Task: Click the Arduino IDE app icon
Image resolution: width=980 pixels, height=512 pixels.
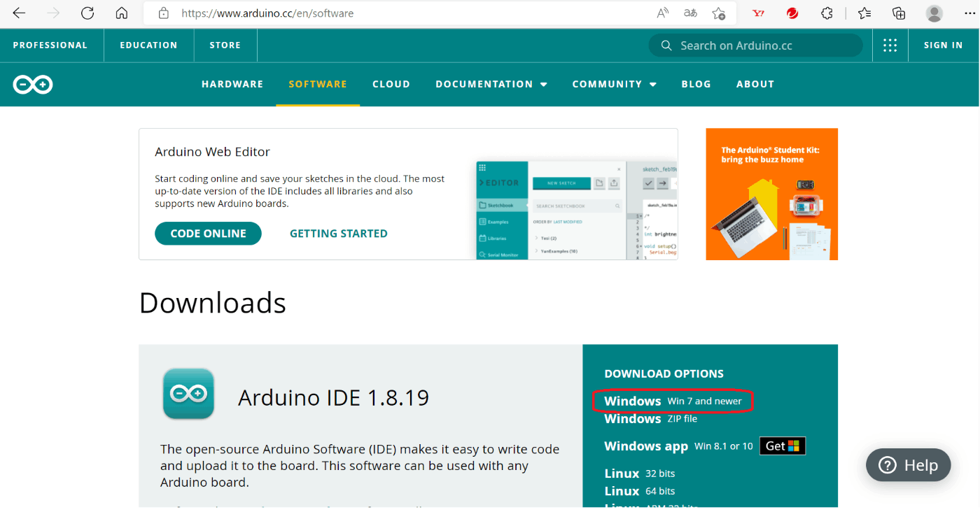Action: (x=188, y=394)
